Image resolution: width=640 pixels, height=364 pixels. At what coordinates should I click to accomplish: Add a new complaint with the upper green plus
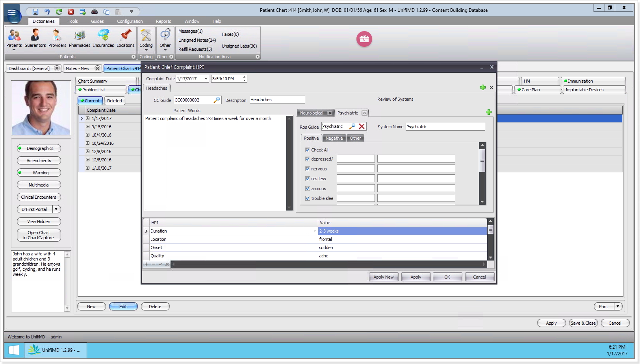coord(483,87)
